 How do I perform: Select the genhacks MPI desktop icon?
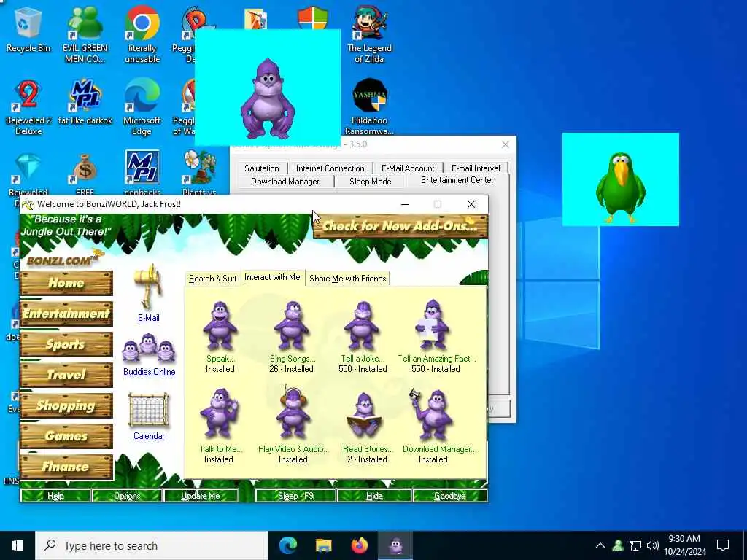click(142, 174)
